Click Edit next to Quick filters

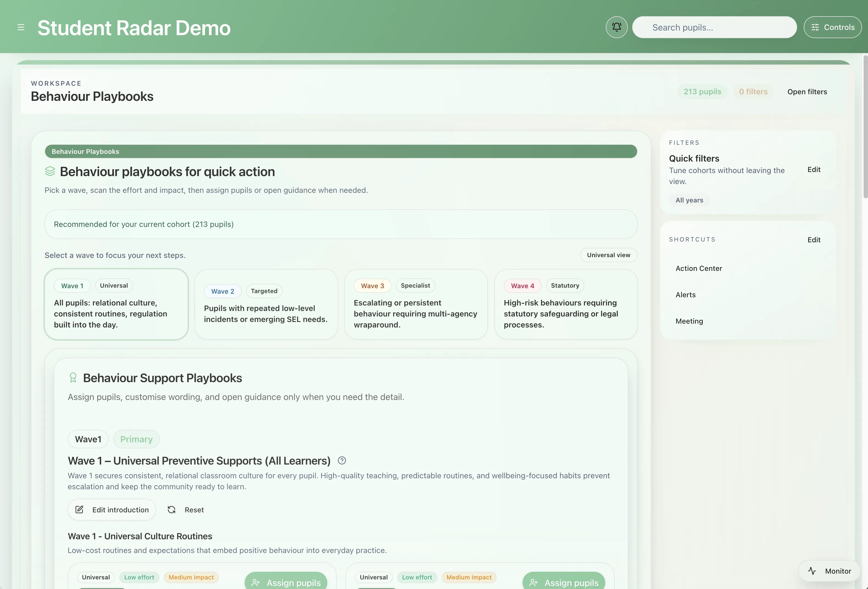click(x=814, y=170)
